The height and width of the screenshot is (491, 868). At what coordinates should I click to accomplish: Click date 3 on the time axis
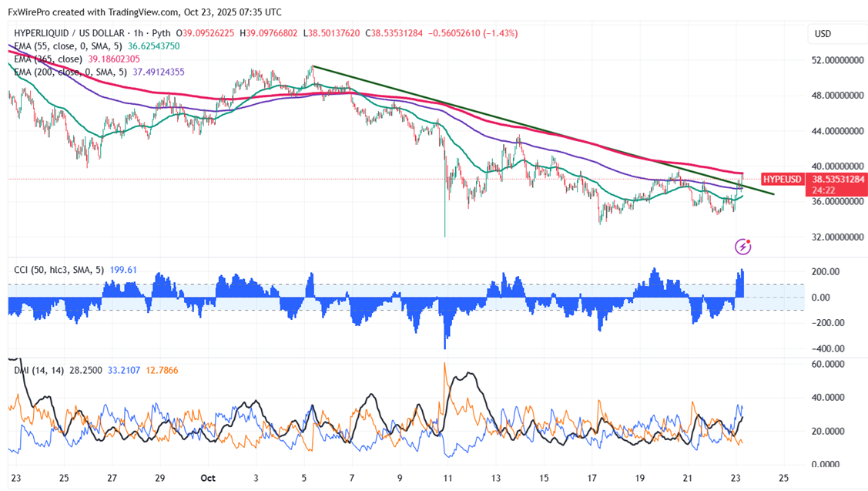[x=256, y=478]
